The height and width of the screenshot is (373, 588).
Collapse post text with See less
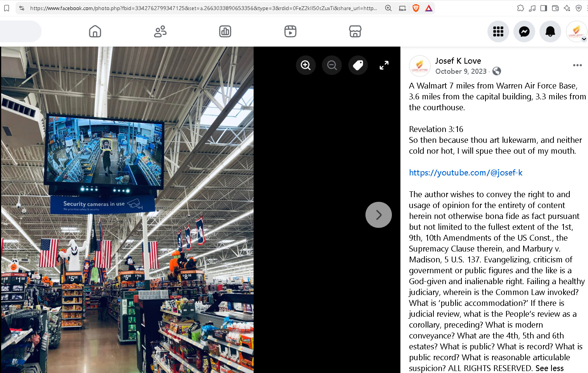click(550, 368)
